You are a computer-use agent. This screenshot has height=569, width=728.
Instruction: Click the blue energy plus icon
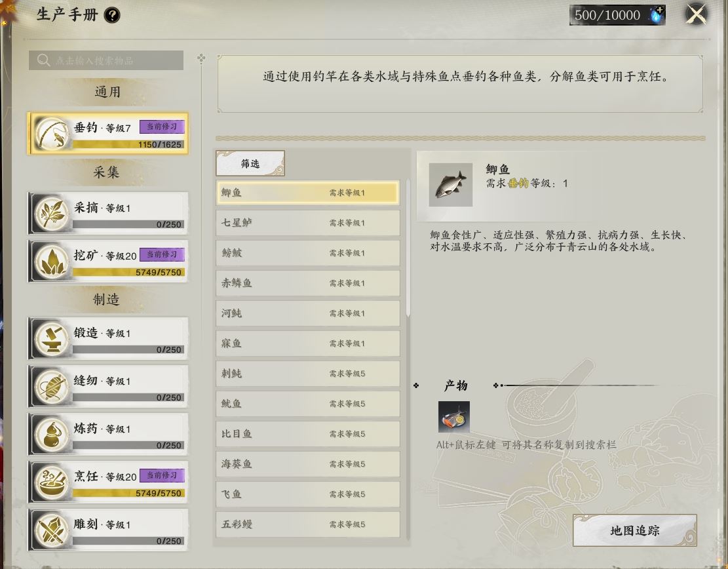657,15
